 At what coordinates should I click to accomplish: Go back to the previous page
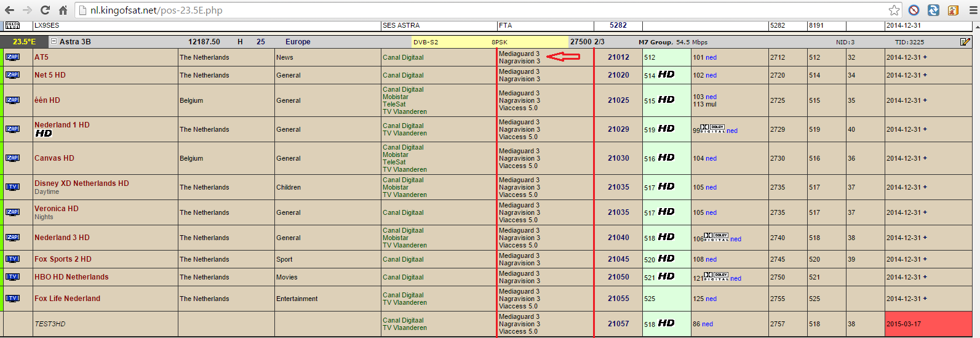click(x=9, y=10)
